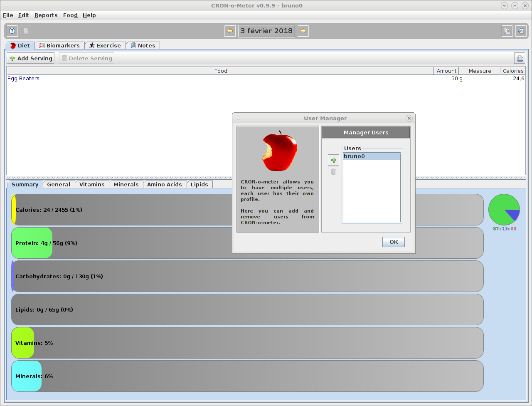Minimize the CRON-o-Meter window
Image resolution: width=532 pixels, height=406 pixels.
click(504, 5)
